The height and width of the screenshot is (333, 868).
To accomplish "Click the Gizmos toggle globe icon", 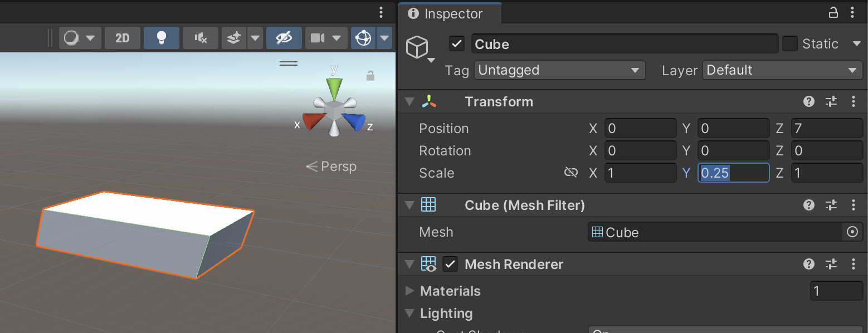I will [x=363, y=38].
